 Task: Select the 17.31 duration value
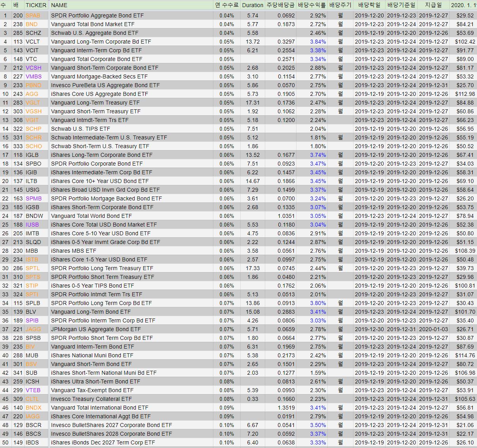click(253, 103)
